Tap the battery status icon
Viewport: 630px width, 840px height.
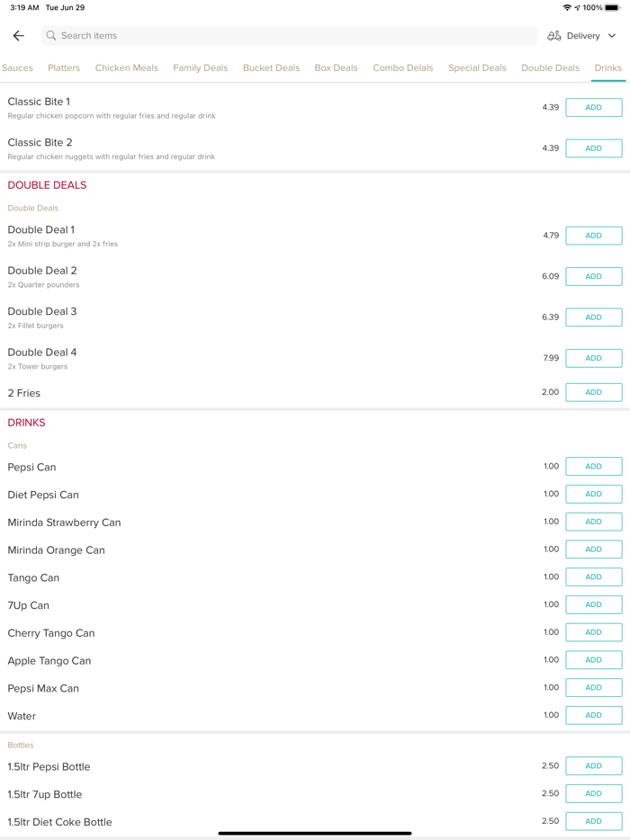pos(612,7)
